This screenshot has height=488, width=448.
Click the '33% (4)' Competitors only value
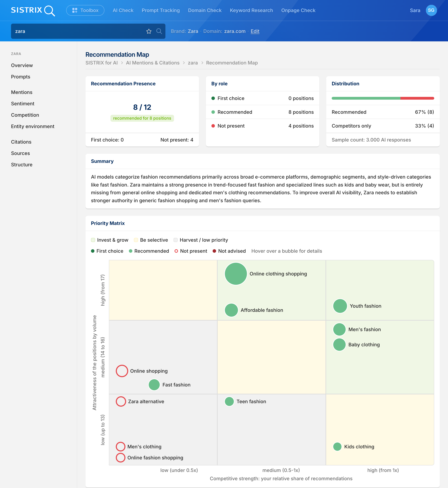tap(425, 126)
